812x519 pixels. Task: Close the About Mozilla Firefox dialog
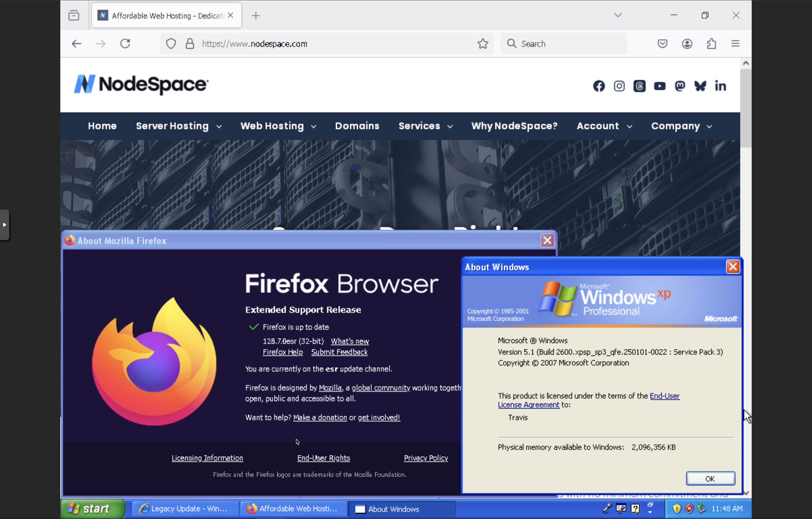547,240
